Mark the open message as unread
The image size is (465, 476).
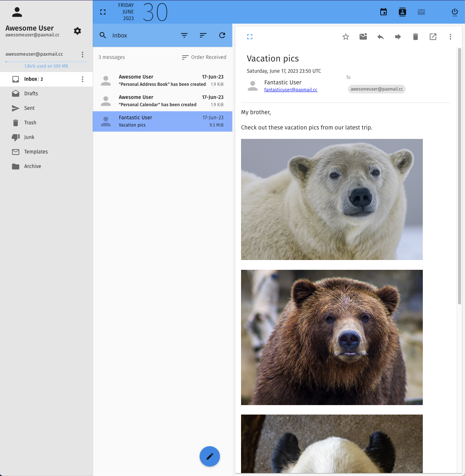[363, 37]
